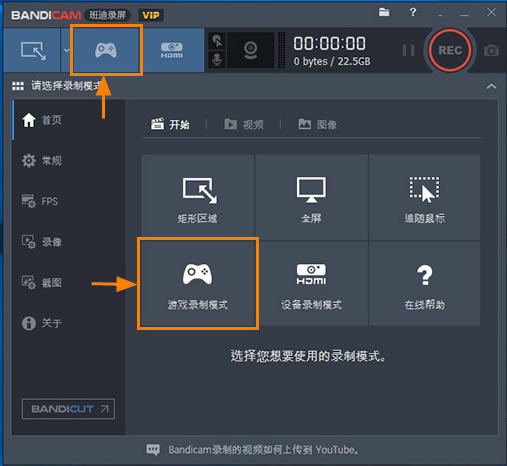Choose the 全屏 fullscreen tile

pos(311,197)
